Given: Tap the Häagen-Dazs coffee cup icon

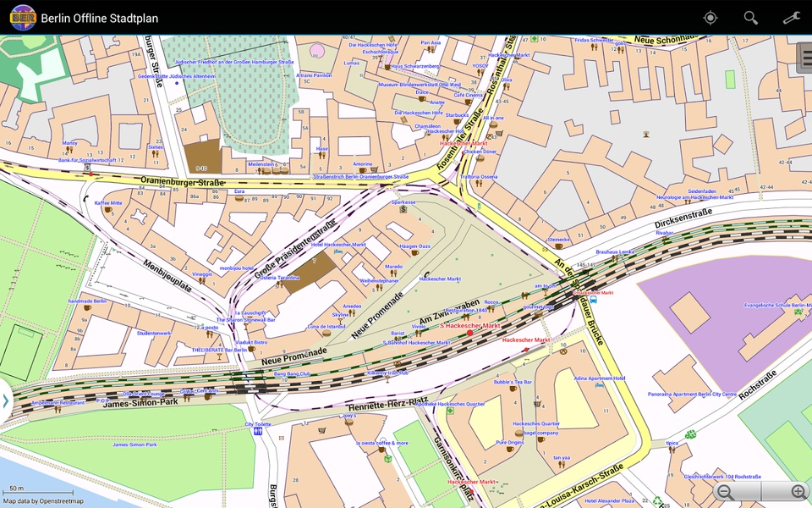Looking at the screenshot, I should 414,253.
